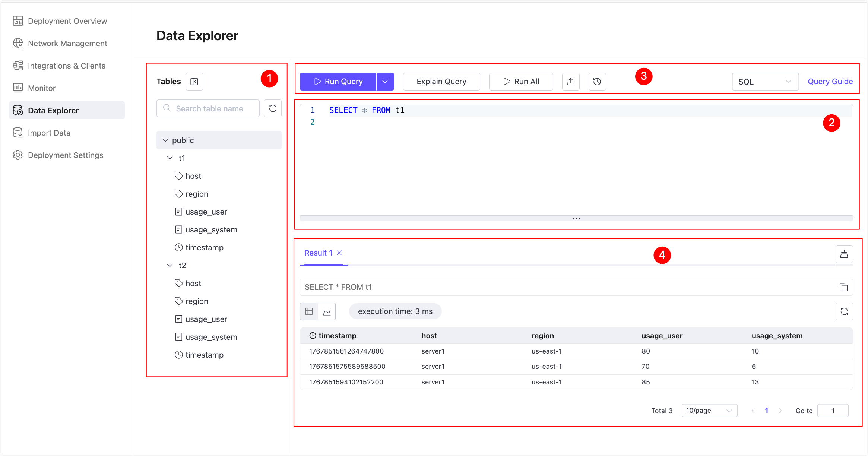Screen dimensions: 868x456
Task: Switch results to chart view
Action: coord(327,311)
